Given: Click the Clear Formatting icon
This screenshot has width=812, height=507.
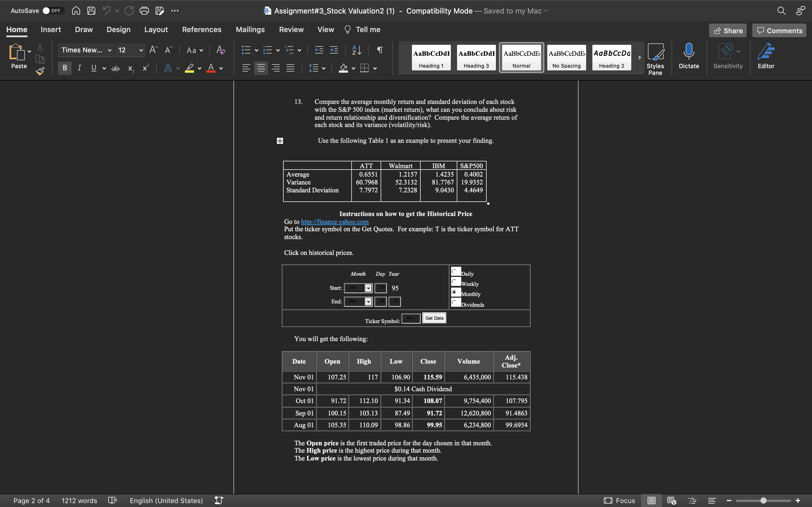Looking at the screenshot, I should coord(220,50).
